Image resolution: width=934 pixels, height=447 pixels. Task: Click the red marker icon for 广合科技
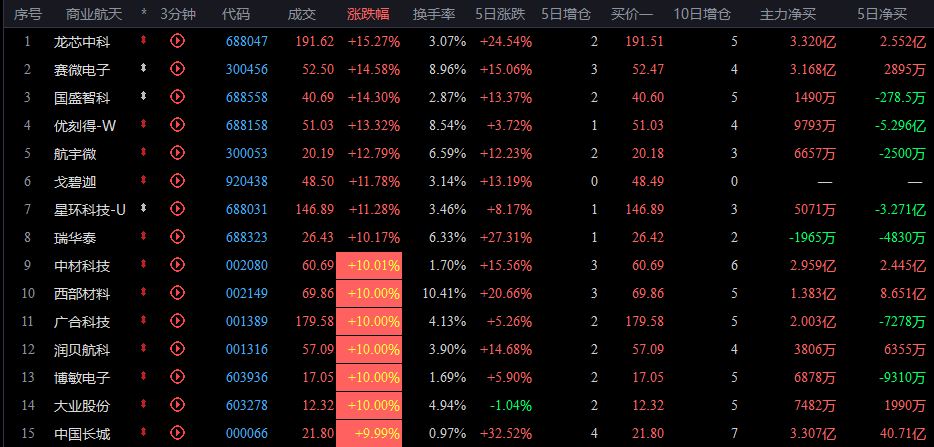click(143, 320)
